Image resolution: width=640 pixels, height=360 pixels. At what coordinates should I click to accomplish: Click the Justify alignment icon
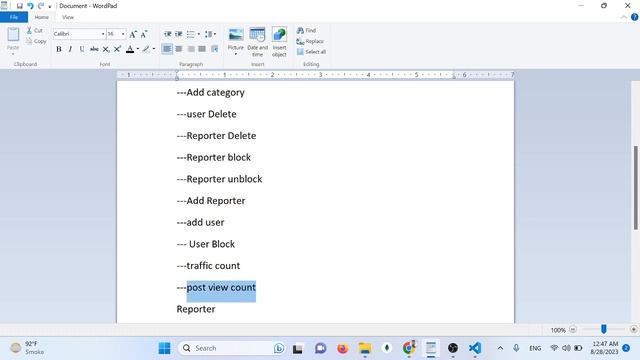tap(202, 49)
